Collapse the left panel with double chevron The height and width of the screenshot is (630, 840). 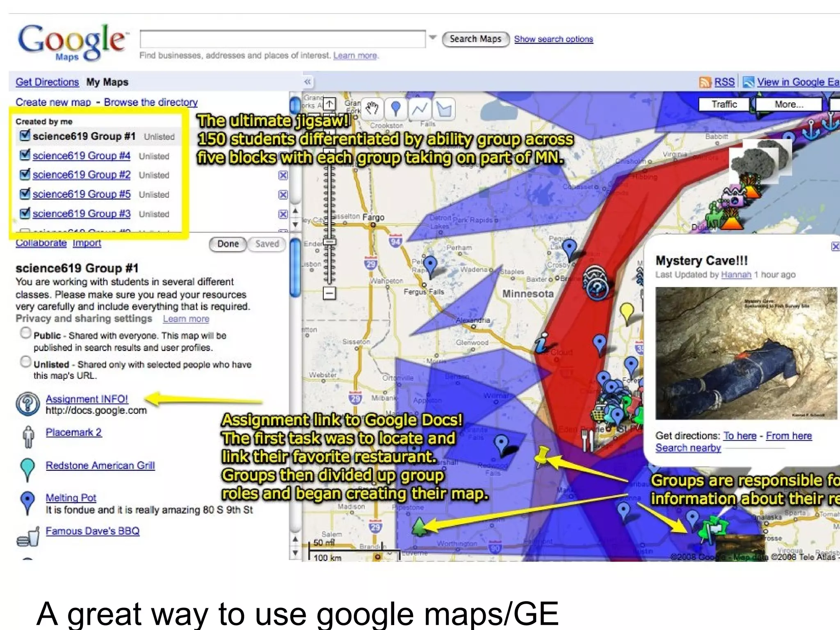pyautogui.click(x=307, y=82)
